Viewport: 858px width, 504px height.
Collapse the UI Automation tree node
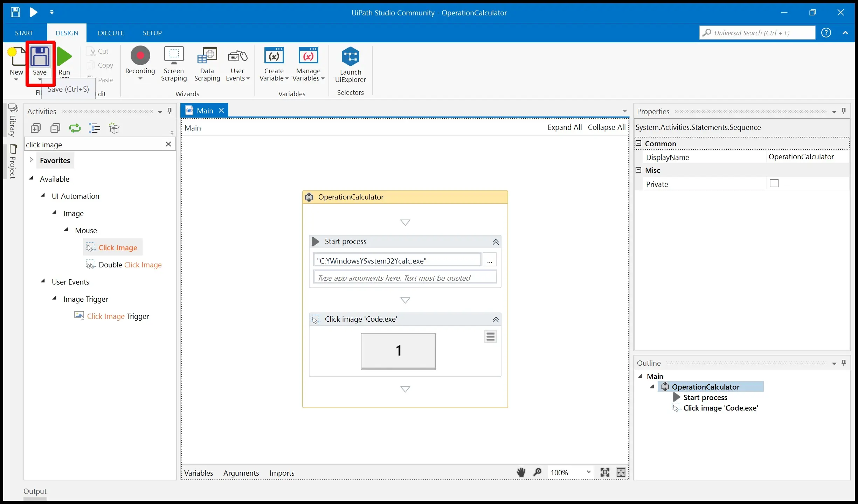click(43, 195)
